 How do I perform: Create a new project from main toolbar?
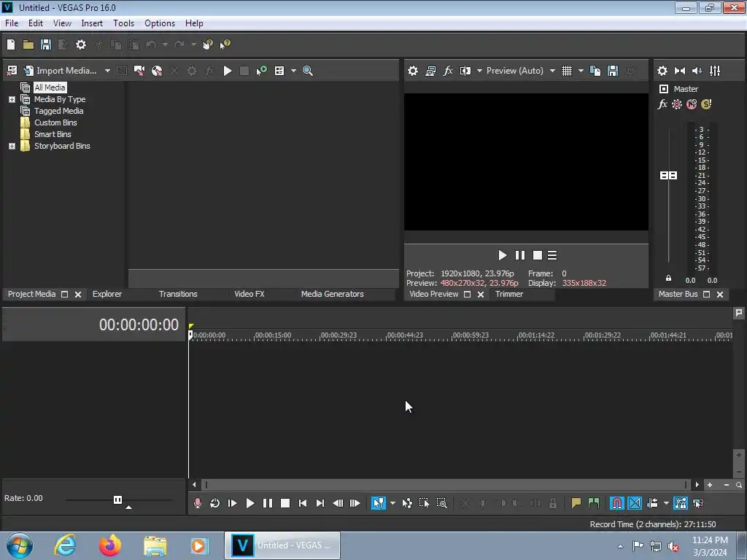click(x=10, y=44)
